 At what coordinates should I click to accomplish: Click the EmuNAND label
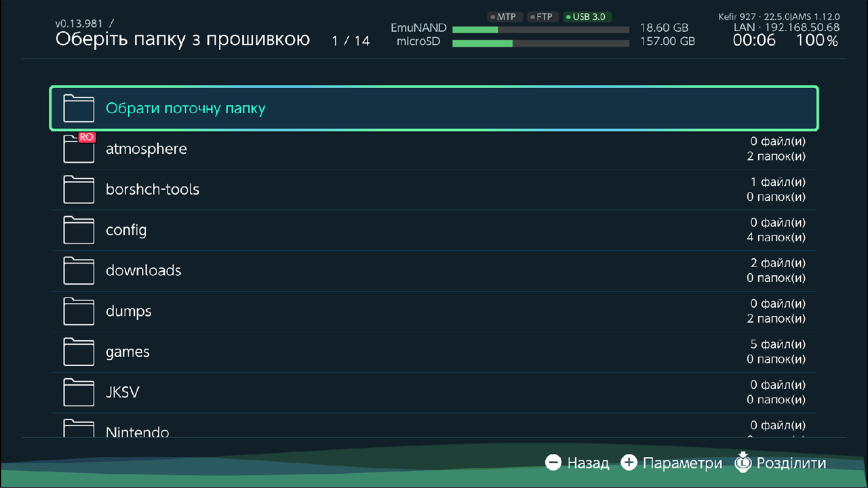(418, 28)
